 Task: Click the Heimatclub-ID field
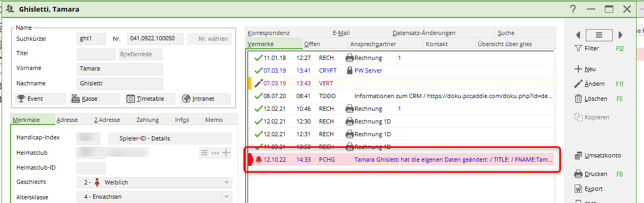tap(91, 168)
